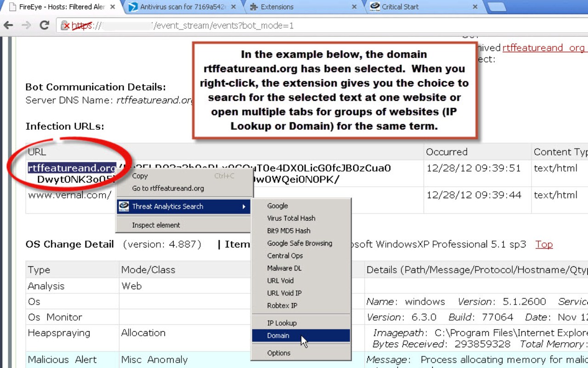588x368 pixels.
Task: Select Google in the submenu
Action: point(301,206)
